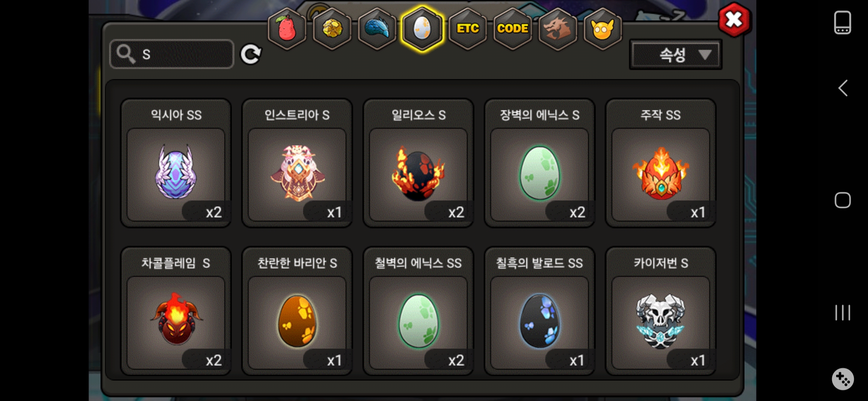Select the 주작 SS flame egg
868x401 pixels.
tap(661, 163)
